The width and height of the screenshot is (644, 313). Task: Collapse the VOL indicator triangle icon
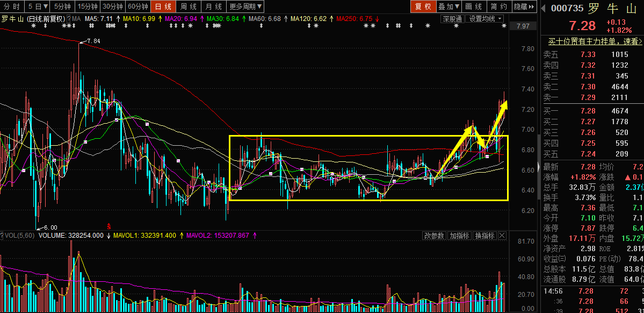2,236
